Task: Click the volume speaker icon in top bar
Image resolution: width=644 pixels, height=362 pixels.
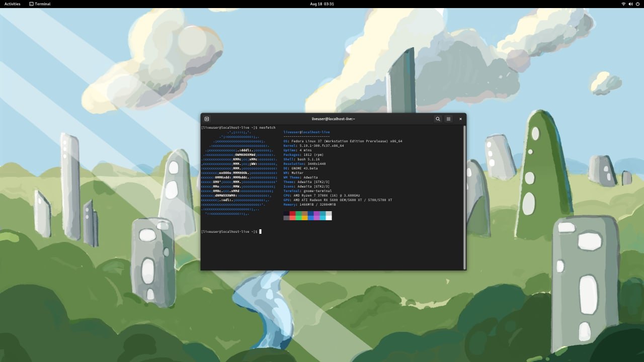Action: (x=630, y=4)
